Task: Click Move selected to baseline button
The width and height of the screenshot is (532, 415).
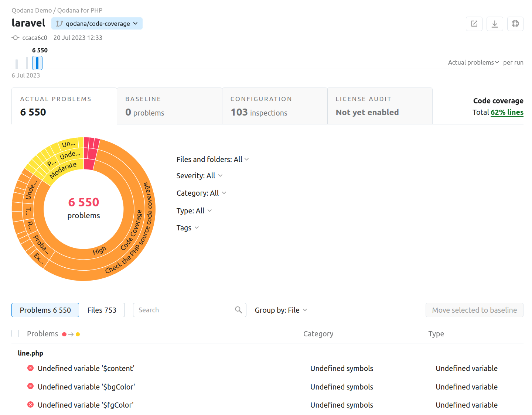Action: (x=474, y=310)
